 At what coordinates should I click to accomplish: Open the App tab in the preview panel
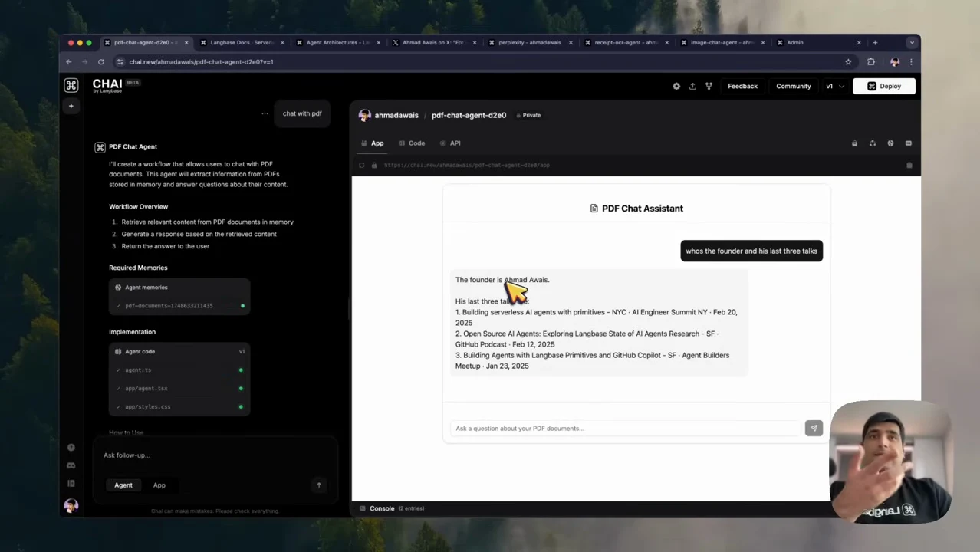coord(373,143)
